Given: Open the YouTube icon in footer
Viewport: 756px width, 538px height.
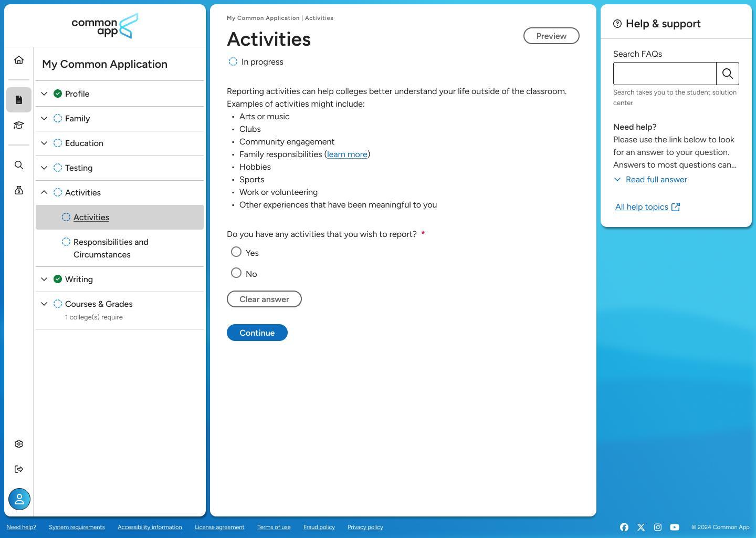Looking at the screenshot, I should (x=675, y=527).
